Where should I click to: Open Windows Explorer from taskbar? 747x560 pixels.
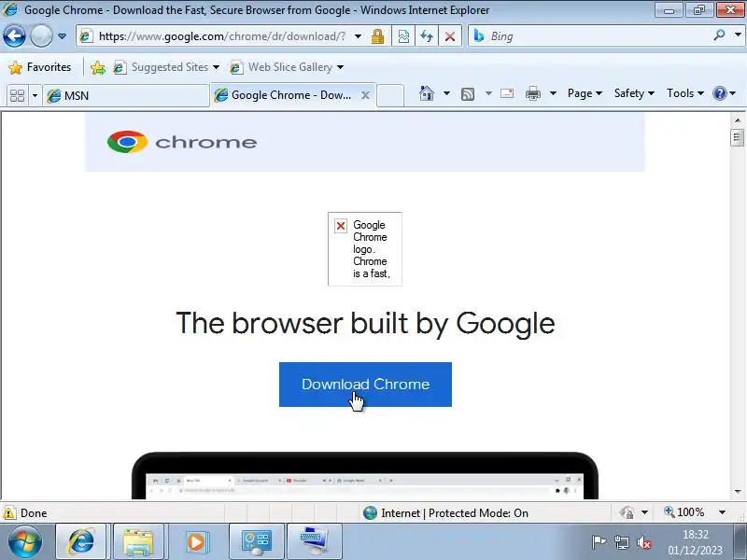coord(138,541)
